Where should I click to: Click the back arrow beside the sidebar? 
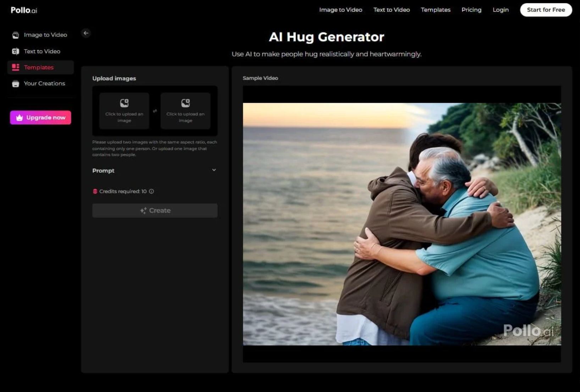pos(86,33)
